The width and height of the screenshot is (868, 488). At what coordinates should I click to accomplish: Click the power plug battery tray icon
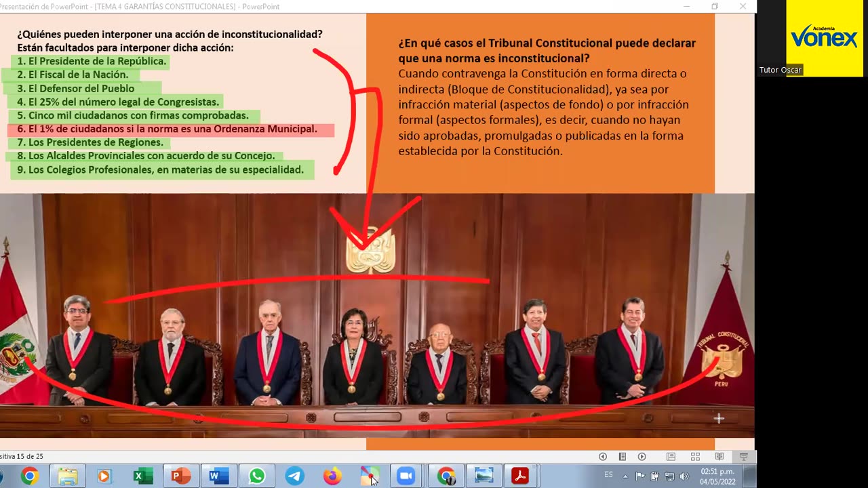click(655, 476)
